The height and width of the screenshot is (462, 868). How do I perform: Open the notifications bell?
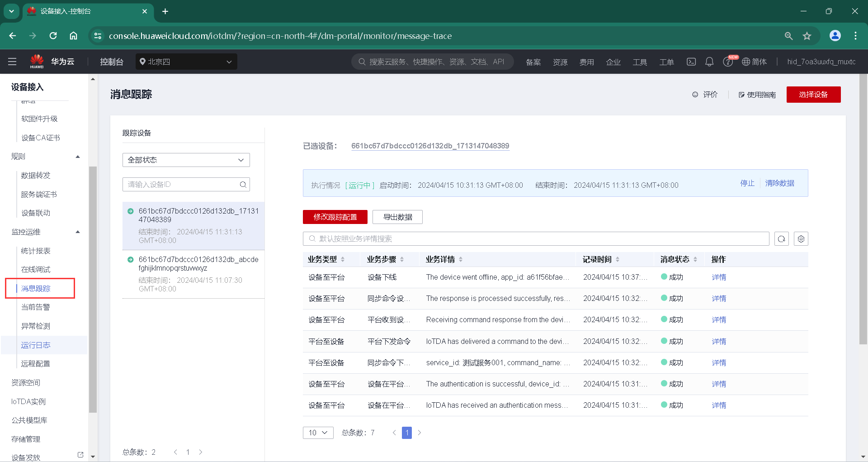709,62
